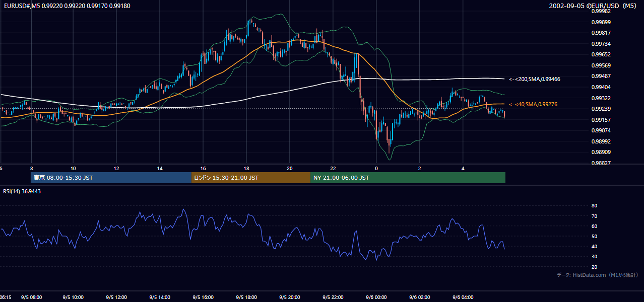Click the RSI(14) 36.9443 indicator label
This screenshot has height=302, width=644.
22,191
